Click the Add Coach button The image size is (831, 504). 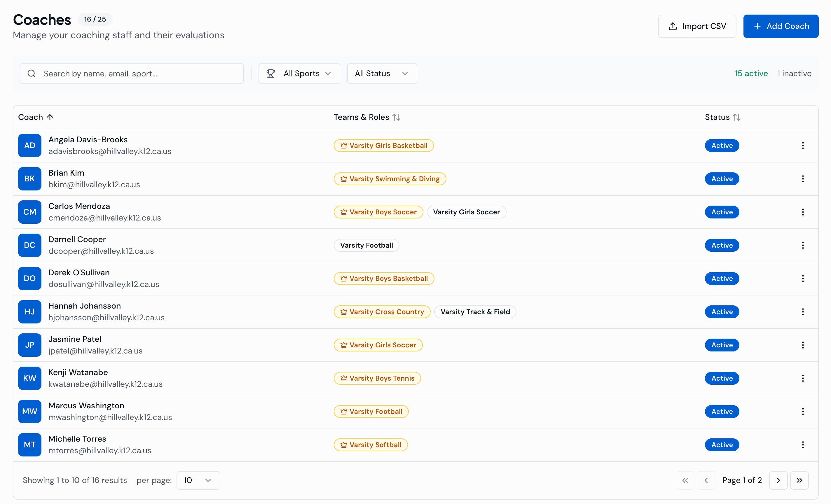click(781, 26)
